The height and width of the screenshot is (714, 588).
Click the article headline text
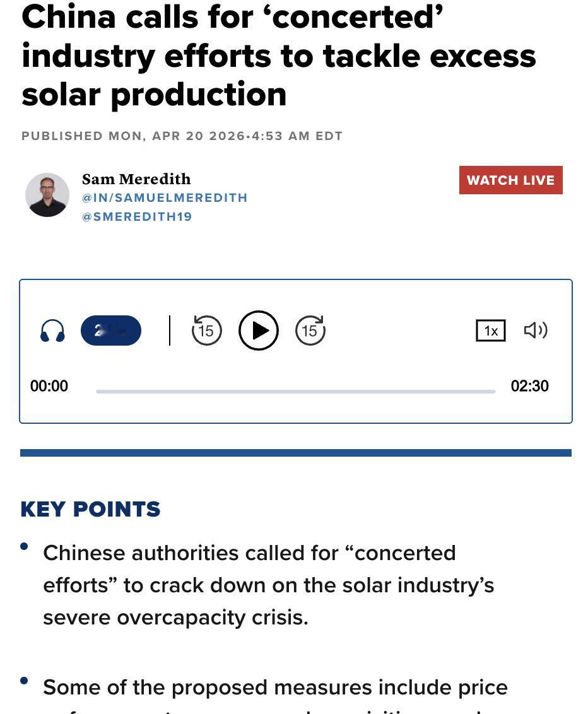[x=278, y=56]
